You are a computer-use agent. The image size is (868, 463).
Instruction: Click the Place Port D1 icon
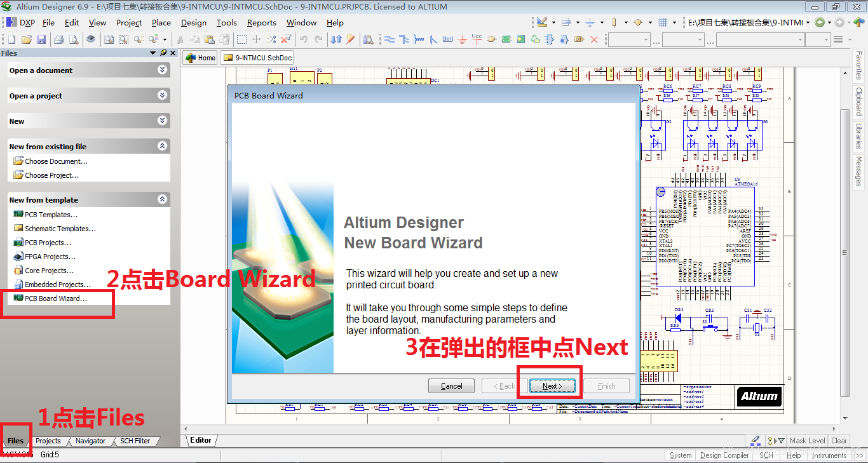pos(579,39)
